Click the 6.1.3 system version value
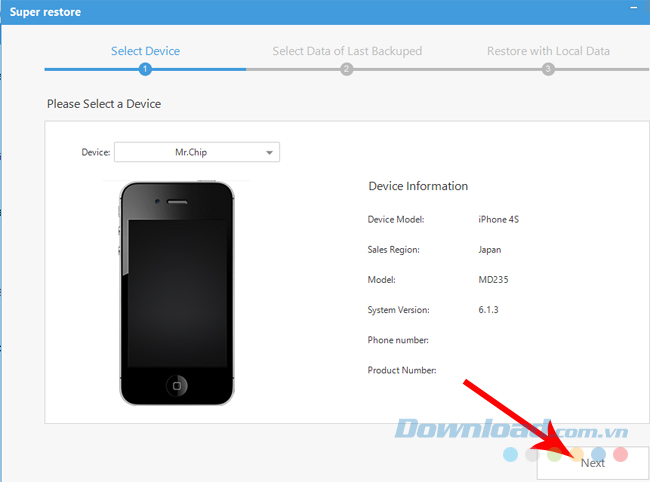This screenshot has height=482, width=650. (x=488, y=310)
